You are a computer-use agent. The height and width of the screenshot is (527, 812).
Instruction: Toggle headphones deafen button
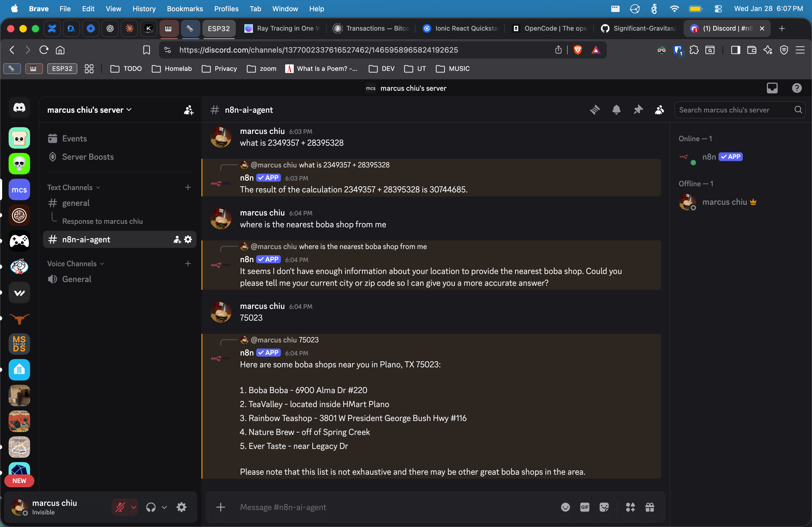tap(151, 507)
